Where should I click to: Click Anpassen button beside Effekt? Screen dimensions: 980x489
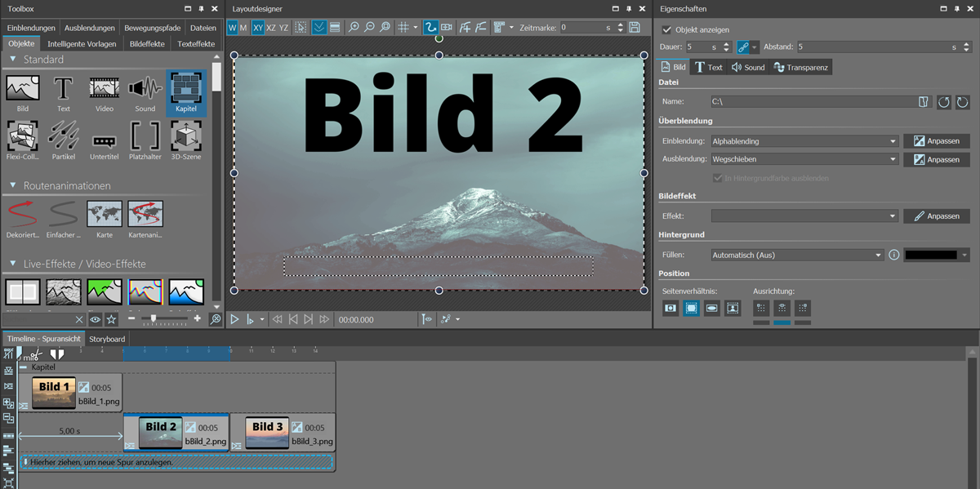tap(936, 216)
